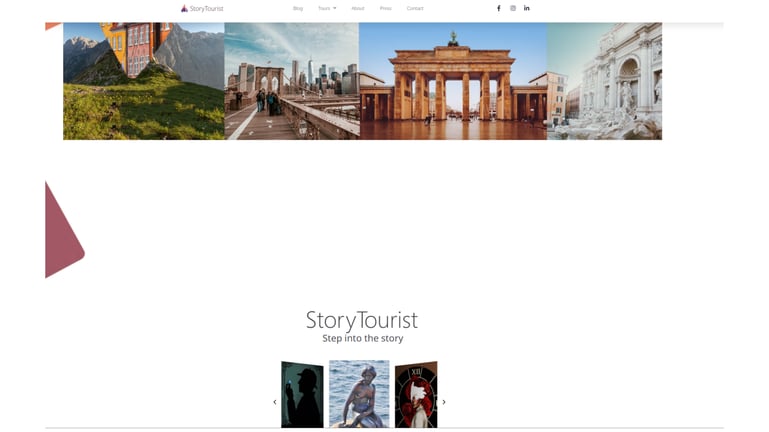769x432 pixels.
Task: Select the Trevi Fountain photo
Action: 604,81
